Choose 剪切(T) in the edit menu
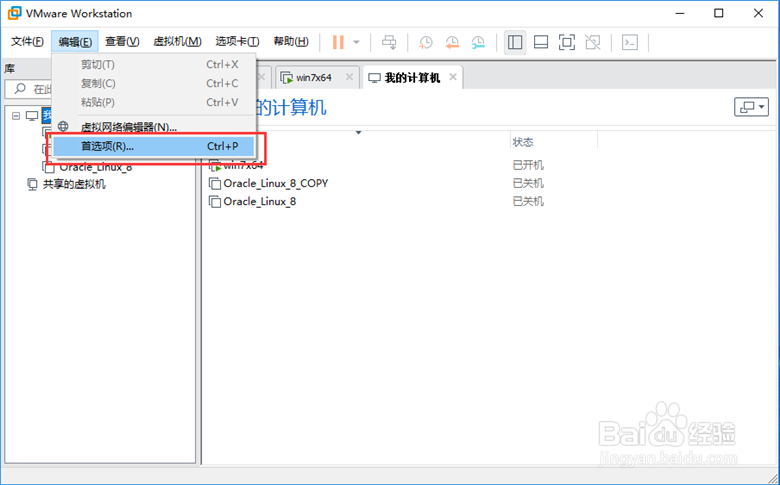780x485 pixels. (x=154, y=65)
